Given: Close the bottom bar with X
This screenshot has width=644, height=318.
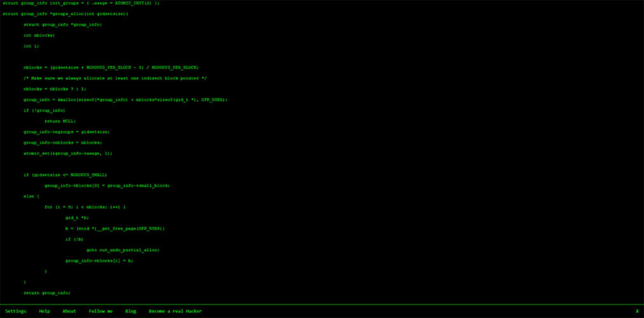Looking at the screenshot, I should coord(637,311).
